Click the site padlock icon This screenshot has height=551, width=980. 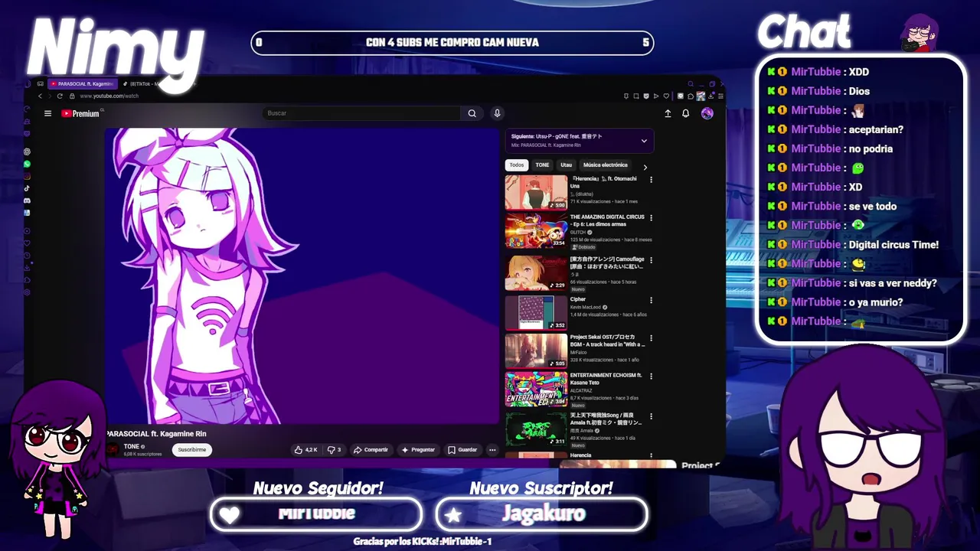coord(72,96)
